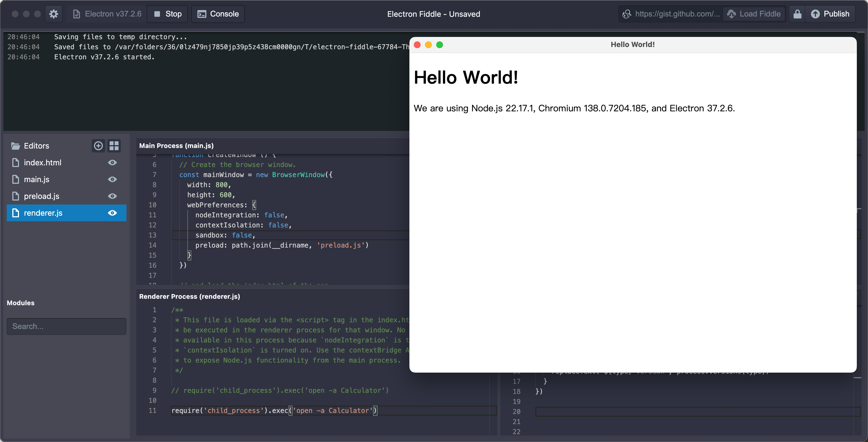868x442 pixels.
Task: Click the Editors folder icon
Action: (15, 146)
